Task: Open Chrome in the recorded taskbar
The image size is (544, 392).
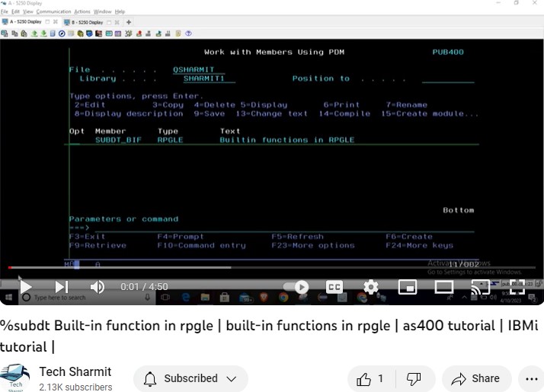Action: [283, 297]
